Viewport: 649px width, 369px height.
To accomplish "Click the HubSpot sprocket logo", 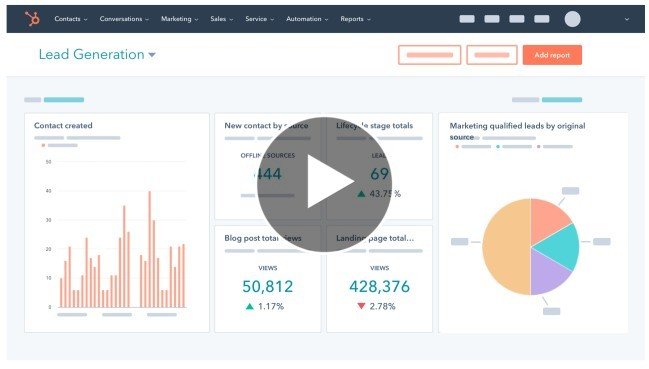I will point(32,19).
